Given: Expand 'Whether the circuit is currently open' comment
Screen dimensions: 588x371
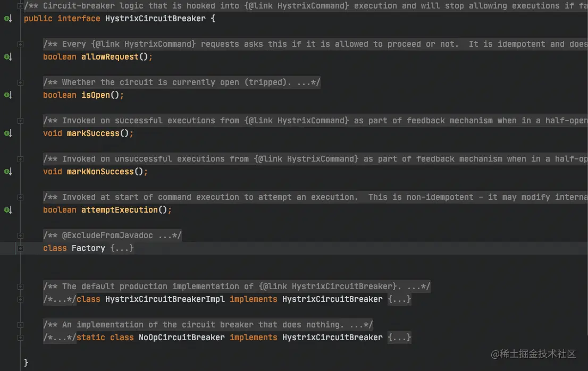Looking at the screenshot, I should click(x=20, y=82).
